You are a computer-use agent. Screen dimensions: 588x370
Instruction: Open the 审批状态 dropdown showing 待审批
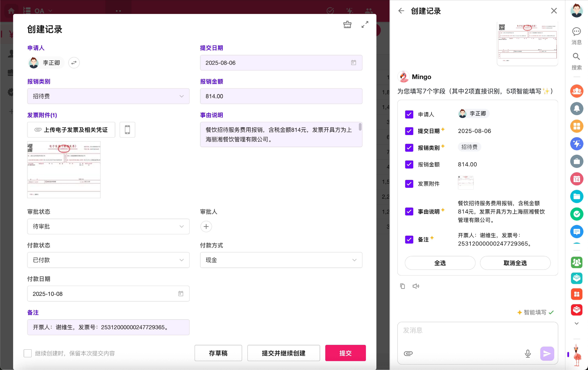coord(108,227)
